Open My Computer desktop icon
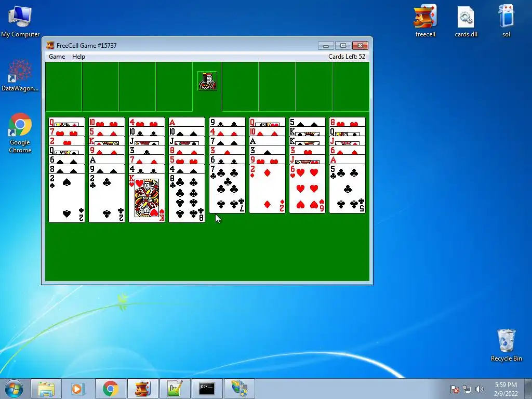The height and width of the screenshot is (399, 532). click(20, 21)
